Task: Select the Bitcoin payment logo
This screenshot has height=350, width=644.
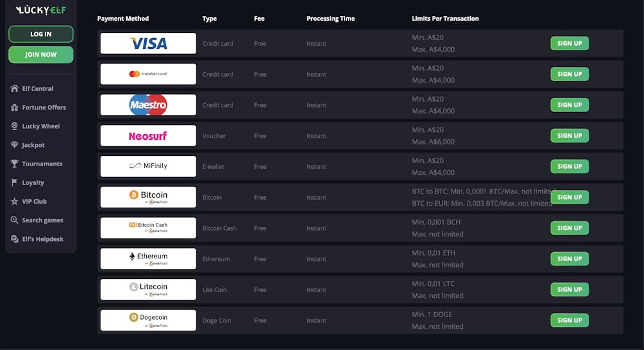Action: (148, 197)
